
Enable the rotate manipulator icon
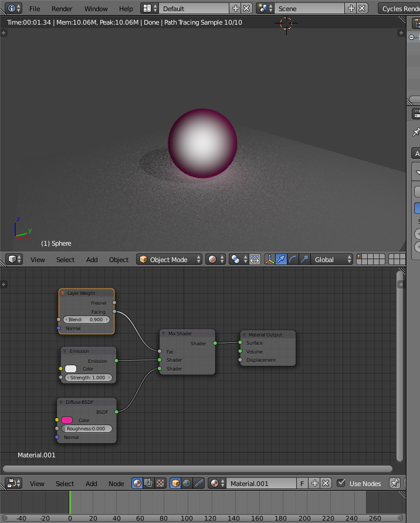tap(293, 260)
